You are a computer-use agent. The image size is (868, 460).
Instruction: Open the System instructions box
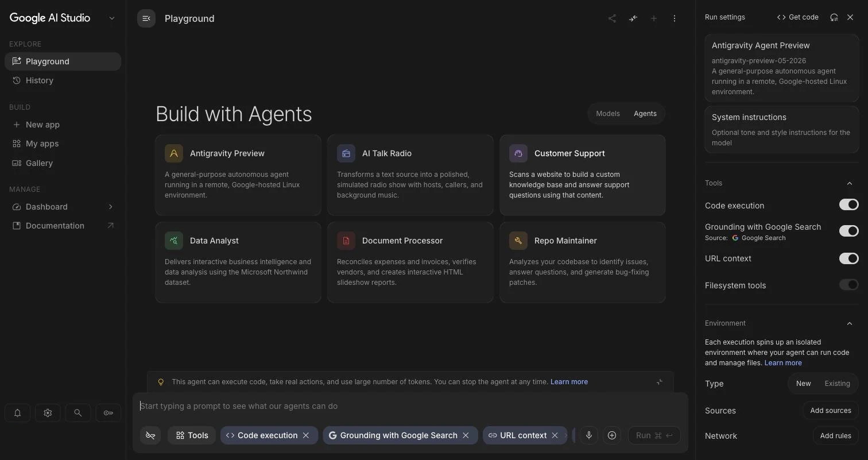[781, 130]
